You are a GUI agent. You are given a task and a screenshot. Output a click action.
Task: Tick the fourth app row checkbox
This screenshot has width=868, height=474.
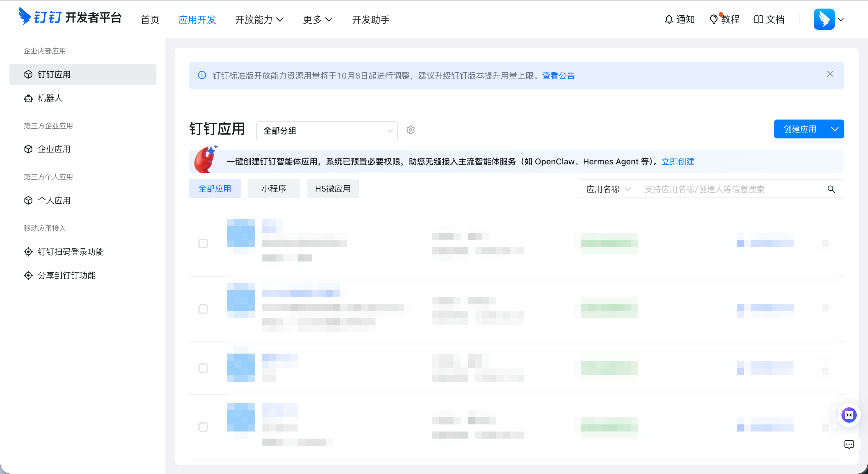[x=203, y=427]
